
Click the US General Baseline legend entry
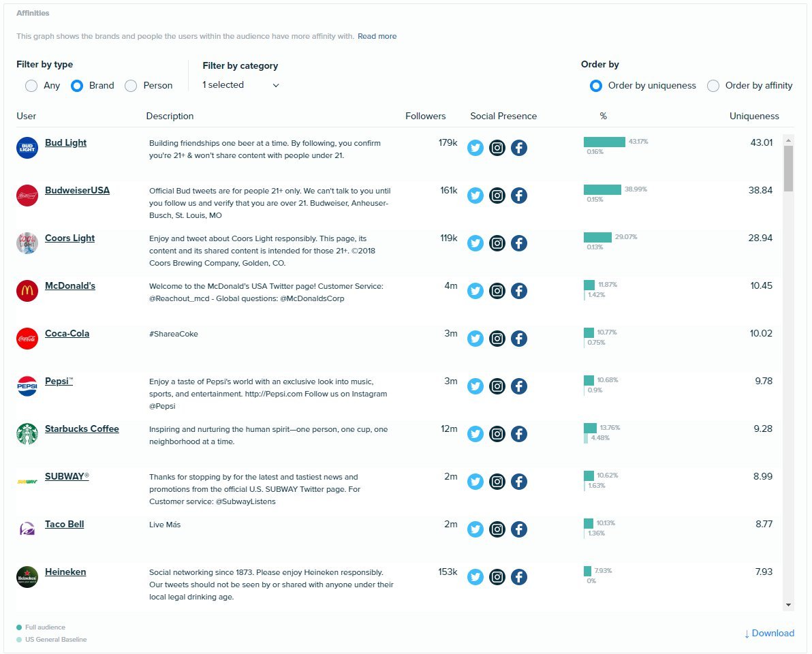pyautogui.click(x=52, y=640)
